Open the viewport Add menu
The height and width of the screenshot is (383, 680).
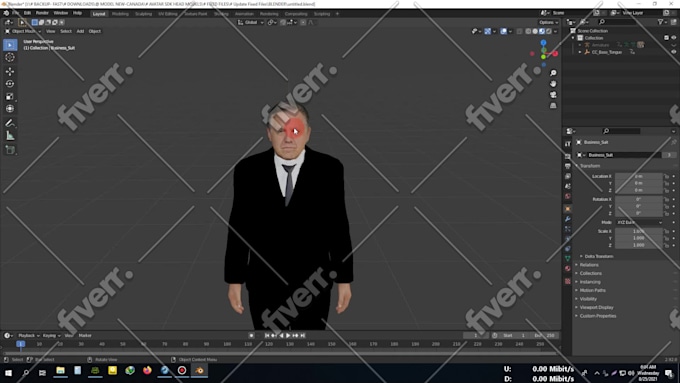[x=80, y=31]
